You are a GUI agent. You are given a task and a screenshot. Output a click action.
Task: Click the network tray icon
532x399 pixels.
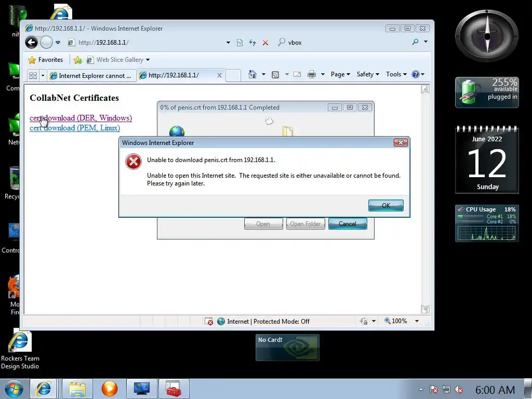(446, 390)
